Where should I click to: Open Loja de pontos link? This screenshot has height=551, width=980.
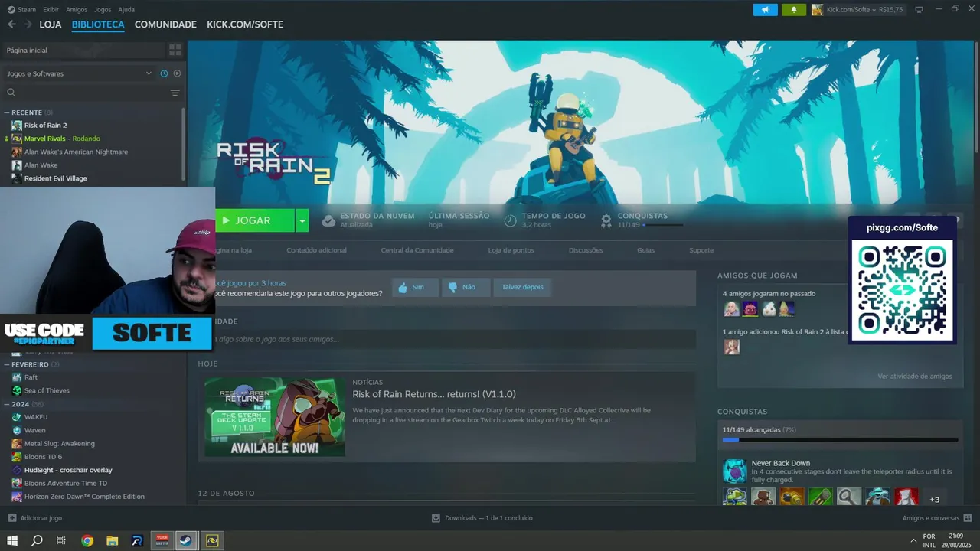511,250
